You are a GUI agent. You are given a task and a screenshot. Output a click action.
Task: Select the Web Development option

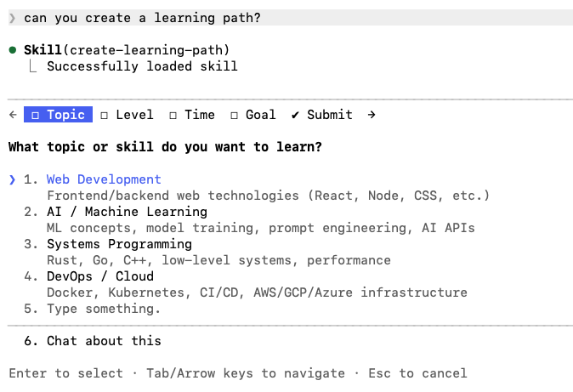tap(104, 179)
